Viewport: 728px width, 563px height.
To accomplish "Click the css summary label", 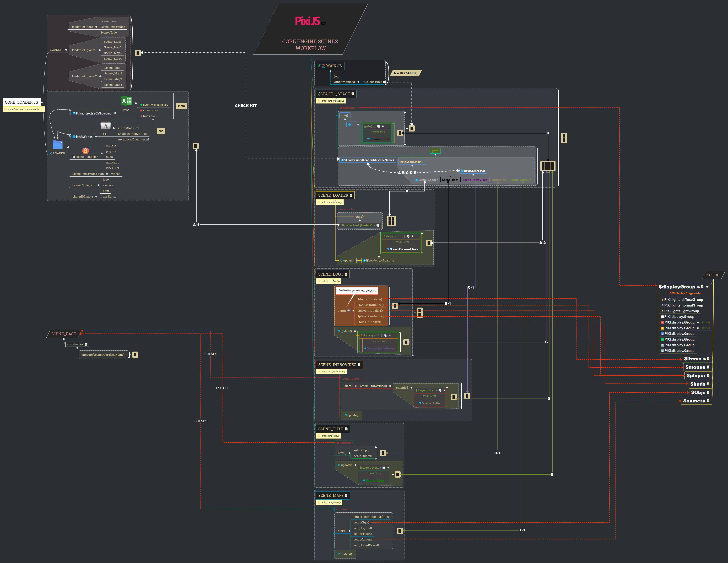I will [161, 131].
